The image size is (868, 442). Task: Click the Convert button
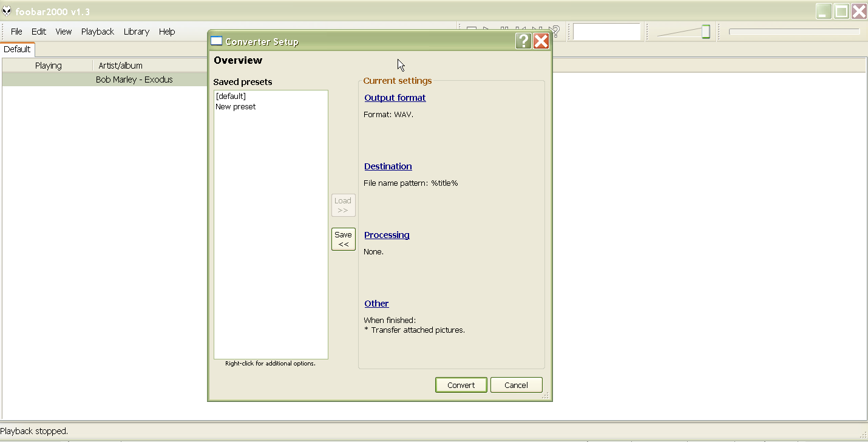pyautogui.click(x=461, y=385)
